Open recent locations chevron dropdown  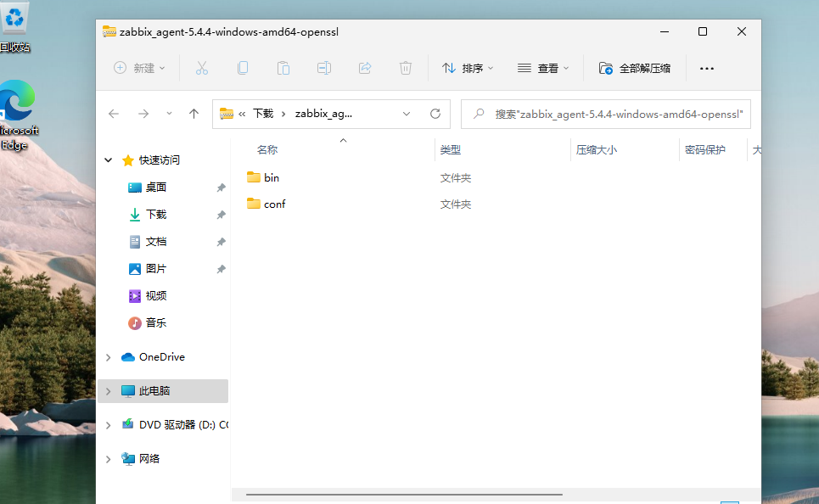pyautogui.click(x=169, y=114)
